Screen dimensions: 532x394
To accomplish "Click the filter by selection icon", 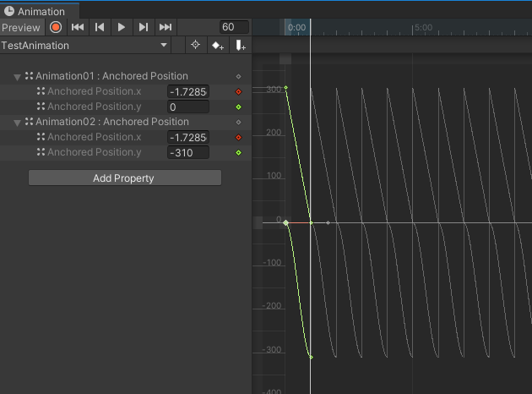I will 196,45.
